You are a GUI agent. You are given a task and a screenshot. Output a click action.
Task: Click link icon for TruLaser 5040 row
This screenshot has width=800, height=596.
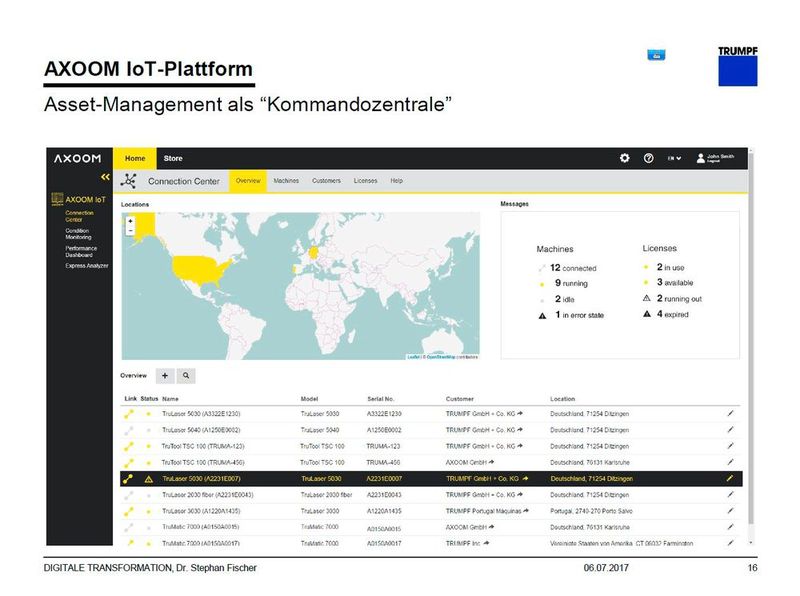pyautogui.click(x=127, y=429)
